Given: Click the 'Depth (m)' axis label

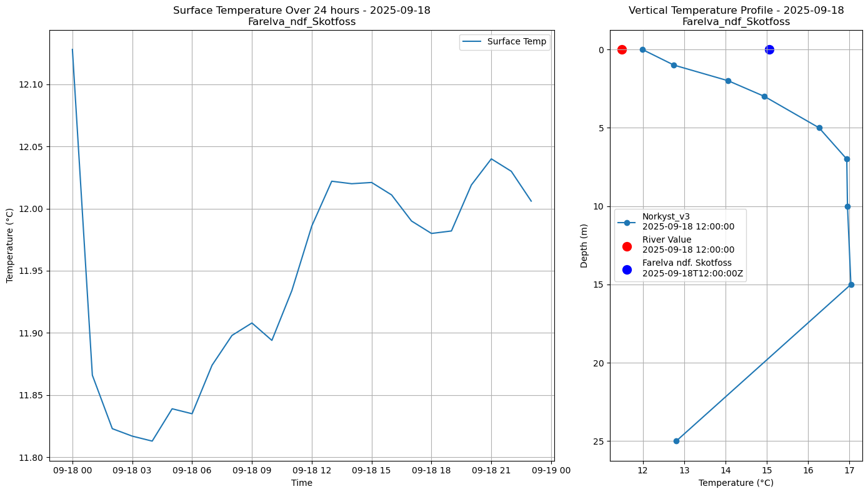Looking at the screenshot, I should click(x=584, y=245).
